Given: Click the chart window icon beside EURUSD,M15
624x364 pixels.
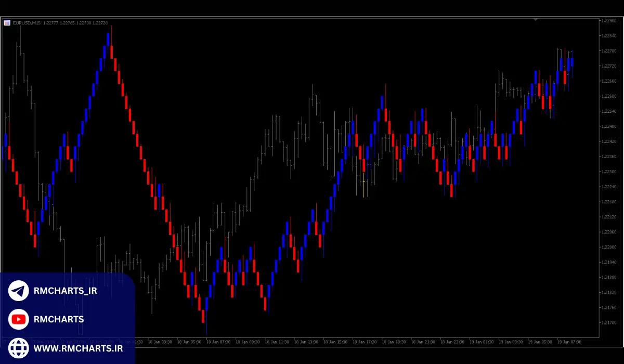Looking at the screenshot, I should (7, 23).
